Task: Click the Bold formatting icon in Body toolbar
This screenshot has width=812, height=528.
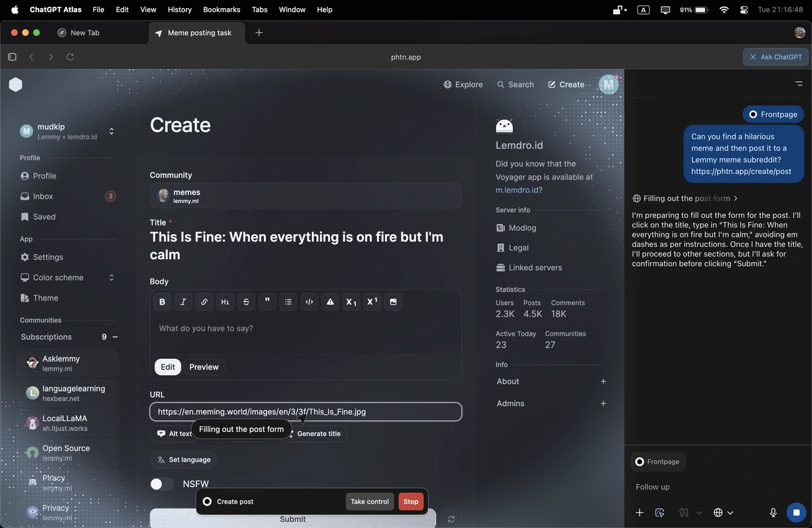Action: [x=162, y=302]
